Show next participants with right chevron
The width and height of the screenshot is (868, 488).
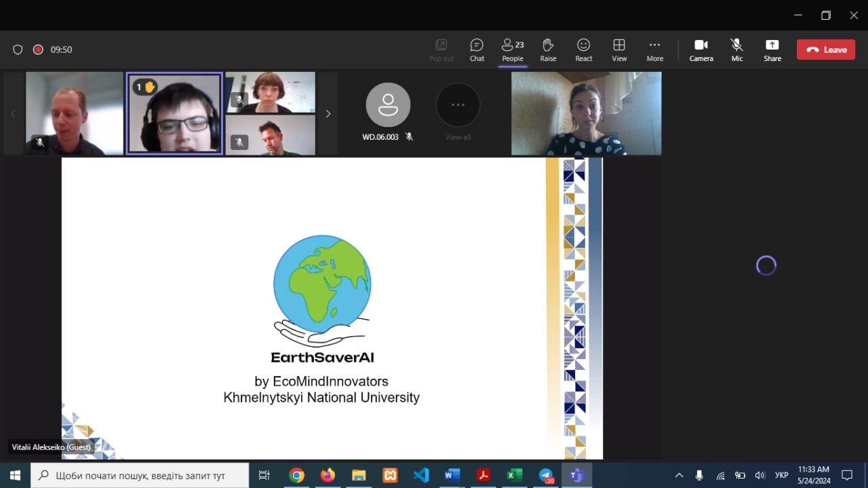(x=328, y=113)
